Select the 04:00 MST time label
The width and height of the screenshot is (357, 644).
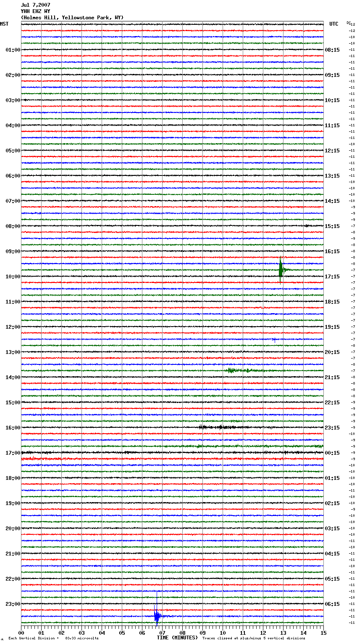coord(13,126)
